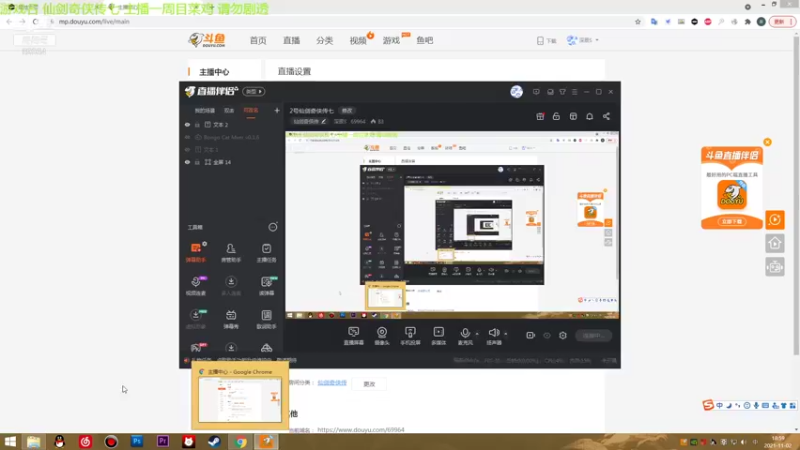
Task: Download button on Douyu companion ad card
Action: click(732, 221)
